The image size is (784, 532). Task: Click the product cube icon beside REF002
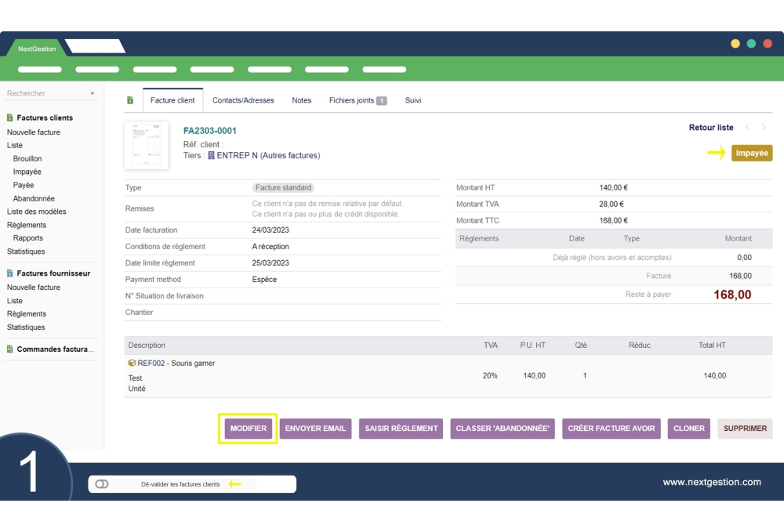(x=132, y=364)
